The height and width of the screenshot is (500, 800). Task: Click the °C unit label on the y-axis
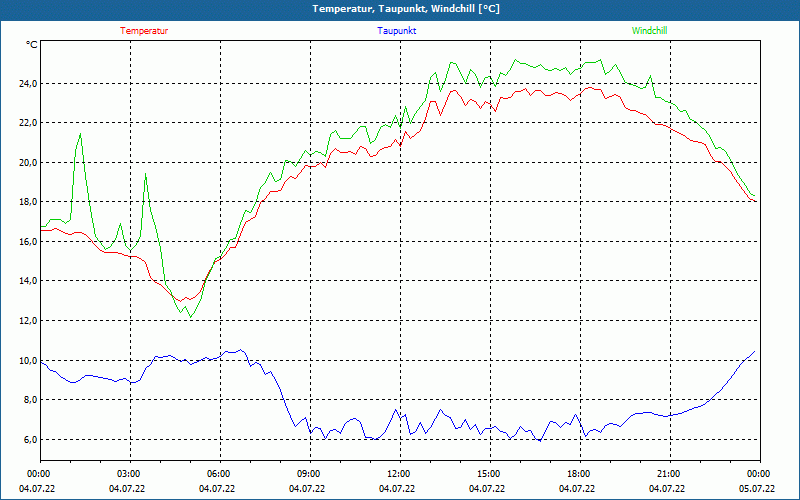[31, 45]
